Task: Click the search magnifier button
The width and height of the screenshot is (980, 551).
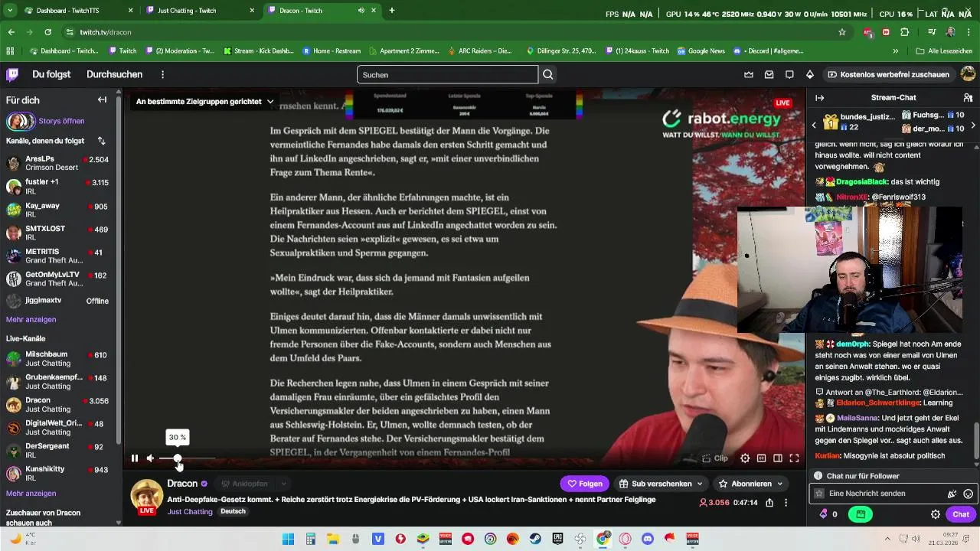Action: click(x=548, y=74)
